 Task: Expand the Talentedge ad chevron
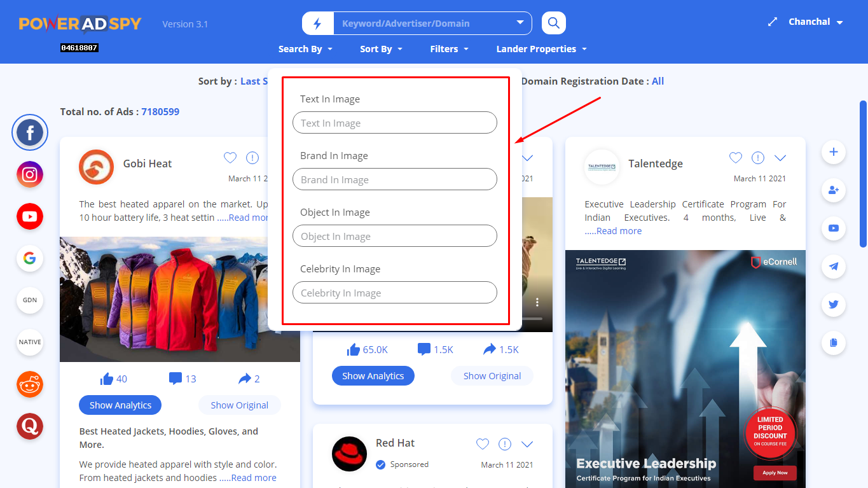coord(780,158)
